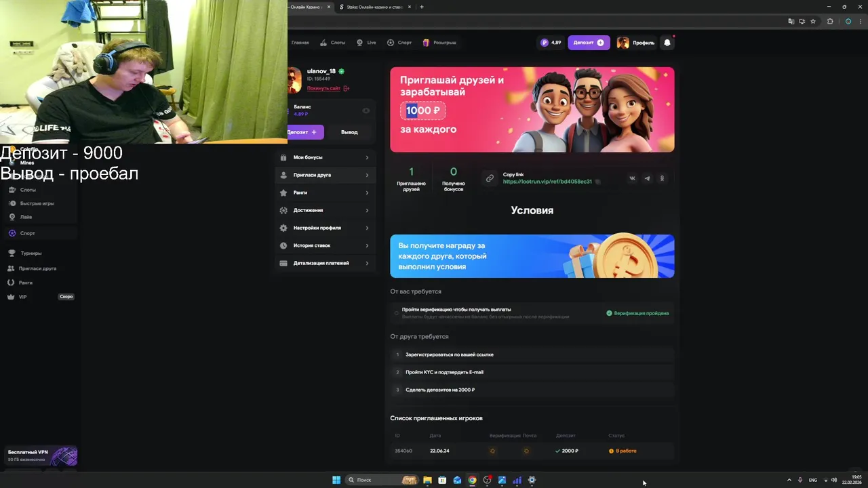Click the Настройки профиля gear icon
This screenshot has height=488, width=868.
point(283,228)
